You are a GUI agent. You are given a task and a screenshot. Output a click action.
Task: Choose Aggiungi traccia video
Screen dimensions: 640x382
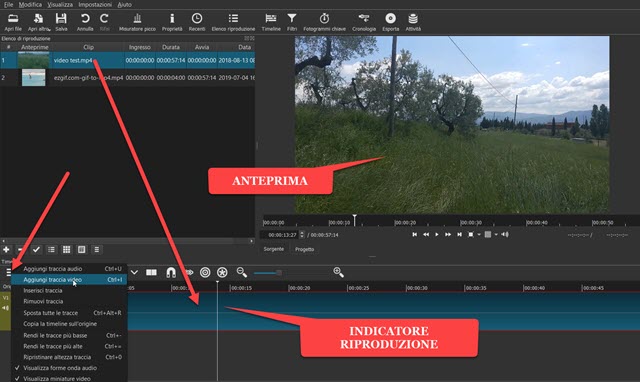[69, 280]
